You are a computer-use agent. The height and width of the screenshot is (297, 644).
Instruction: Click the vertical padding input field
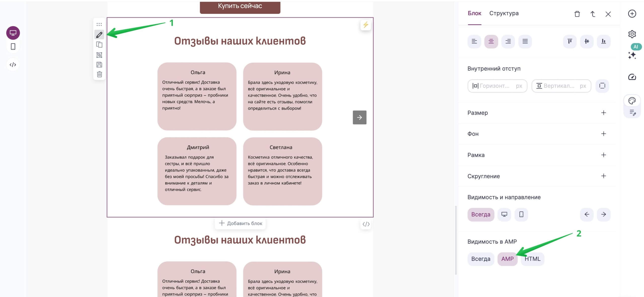(561, 86)
